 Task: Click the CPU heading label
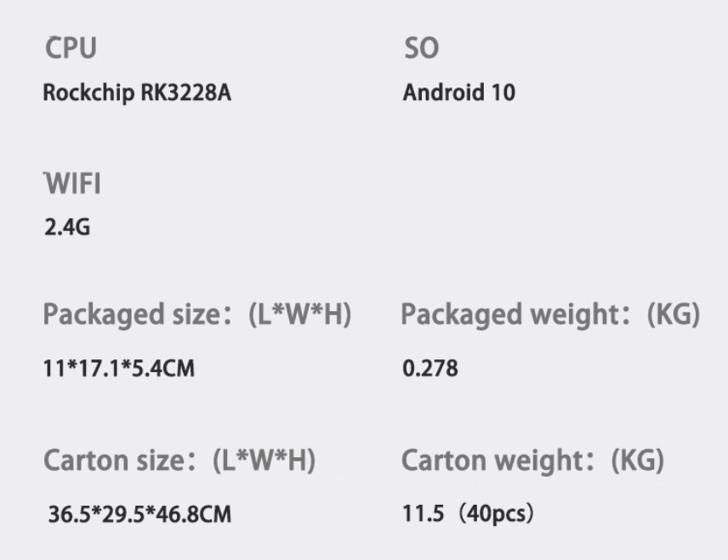[x=71, y=49]
